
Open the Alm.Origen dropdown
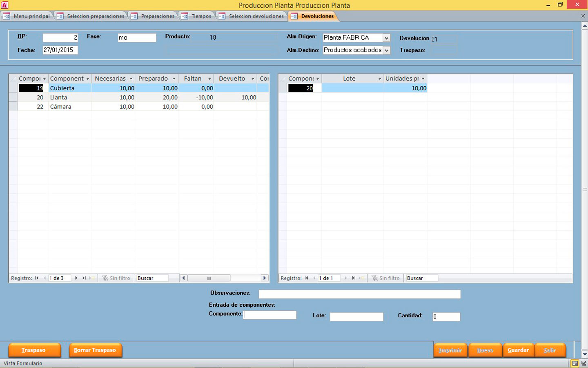click(x=386, y=38)
